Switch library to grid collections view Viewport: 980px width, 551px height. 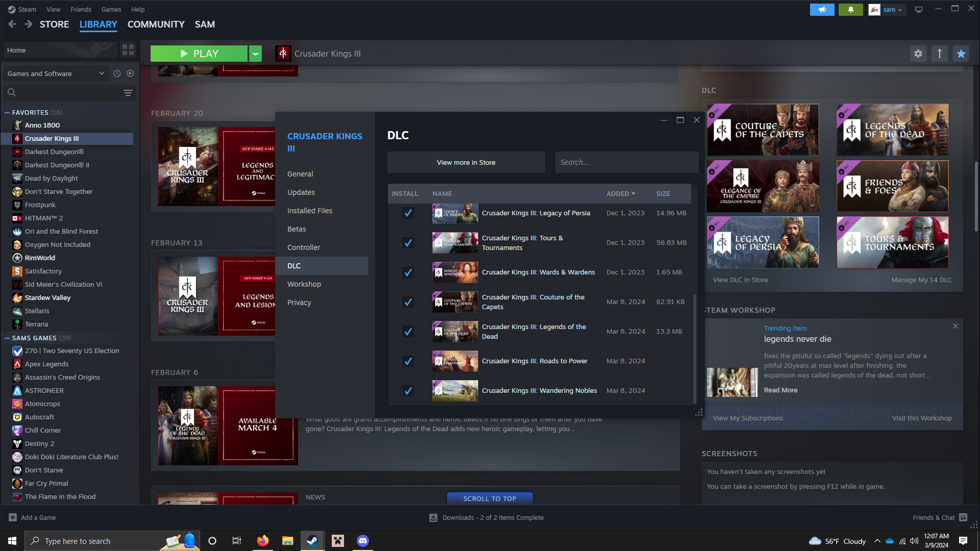click(x=128, y=50)
